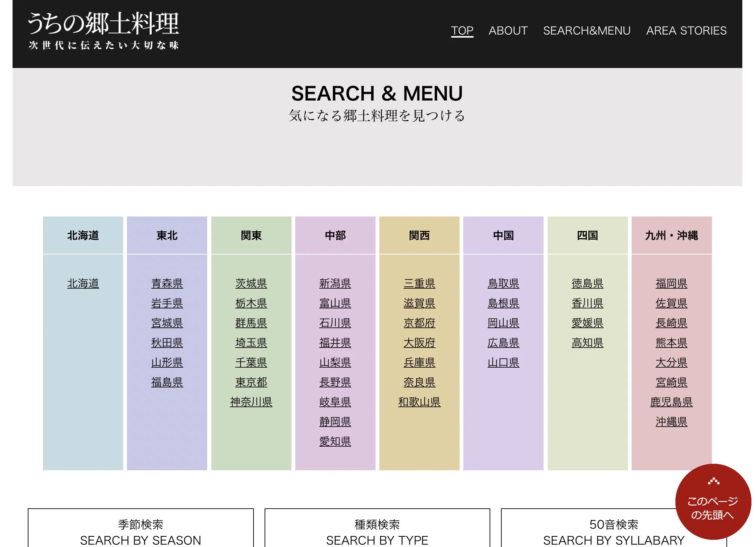Open the AREA STORIES menu item
756x547 pixels.
tap(686, 30)
